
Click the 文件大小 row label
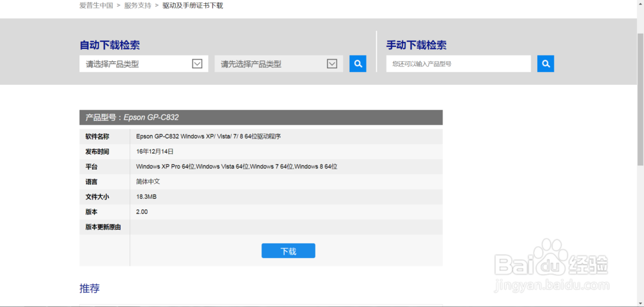pos(97,196)
